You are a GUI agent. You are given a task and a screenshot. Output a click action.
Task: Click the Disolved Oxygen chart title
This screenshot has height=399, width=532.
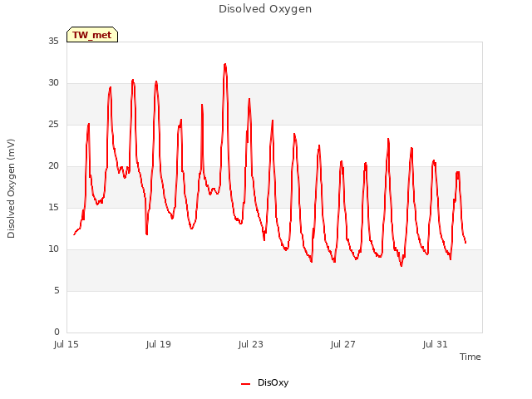[265, 9]
